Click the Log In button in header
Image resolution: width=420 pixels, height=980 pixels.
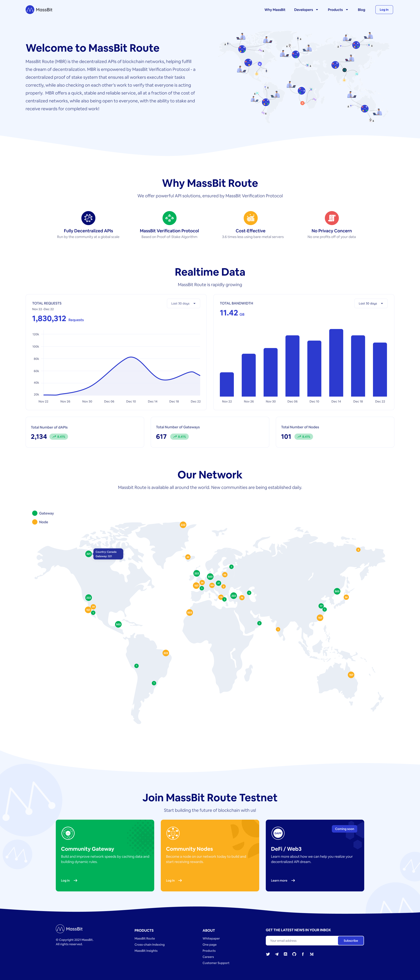point(384,9)
